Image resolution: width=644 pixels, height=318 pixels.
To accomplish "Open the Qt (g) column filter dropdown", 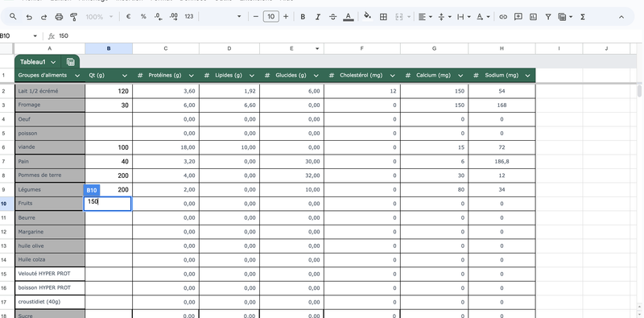I will 125,76.
